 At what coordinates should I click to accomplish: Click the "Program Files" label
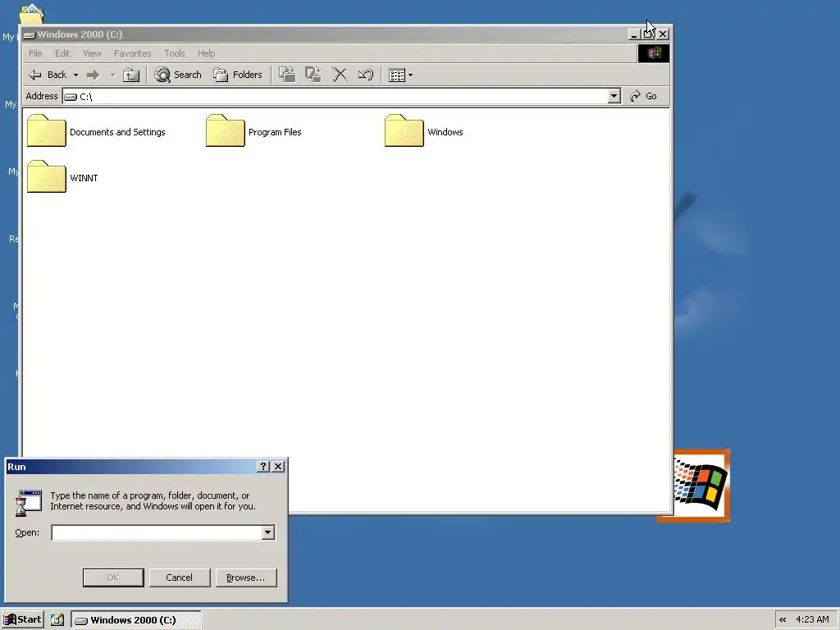point(275,132)
